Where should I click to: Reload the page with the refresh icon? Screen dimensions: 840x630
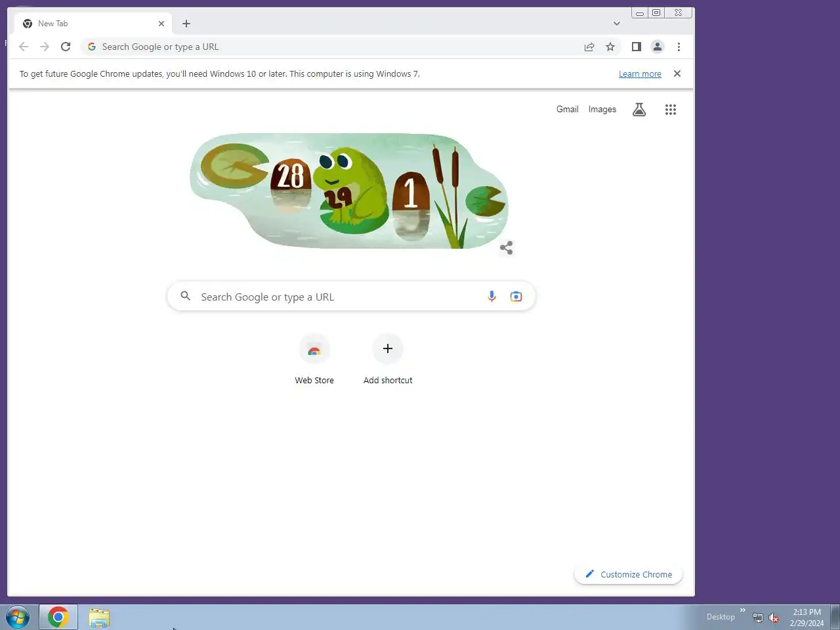click(x=66, y=47)
